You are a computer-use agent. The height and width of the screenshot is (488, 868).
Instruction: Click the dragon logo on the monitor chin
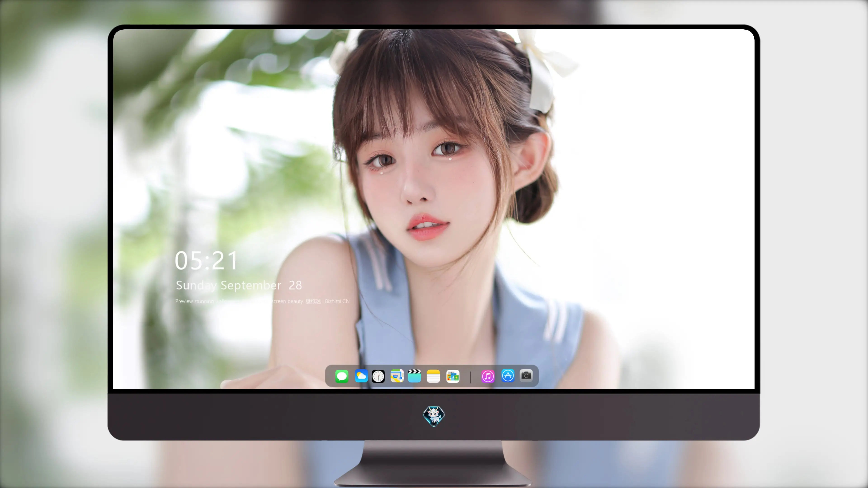434,416
